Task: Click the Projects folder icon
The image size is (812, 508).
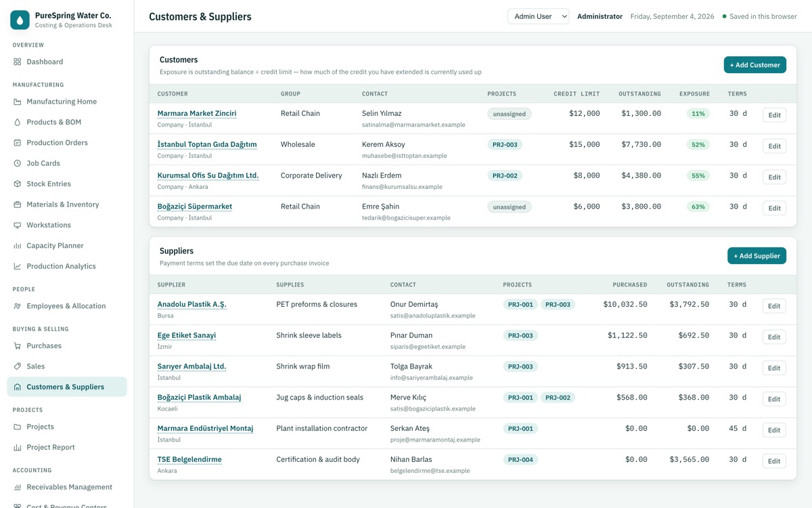Action: click(x=18, y=427)
